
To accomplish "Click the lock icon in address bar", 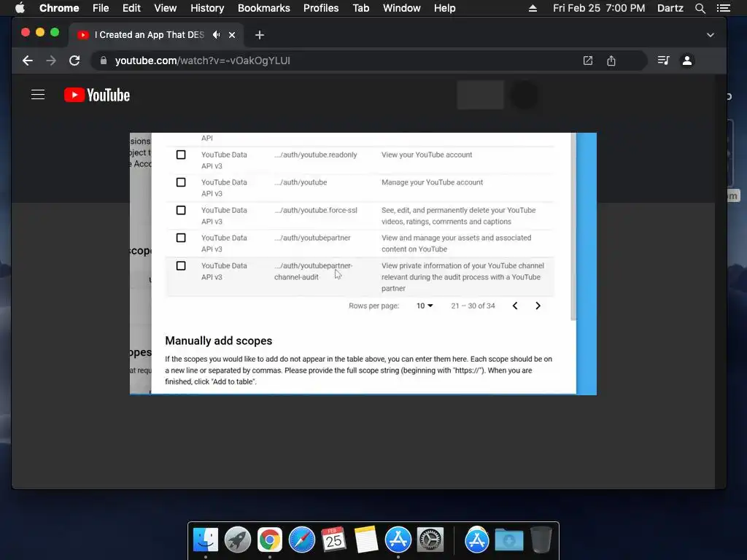I will tap(104, 61).
